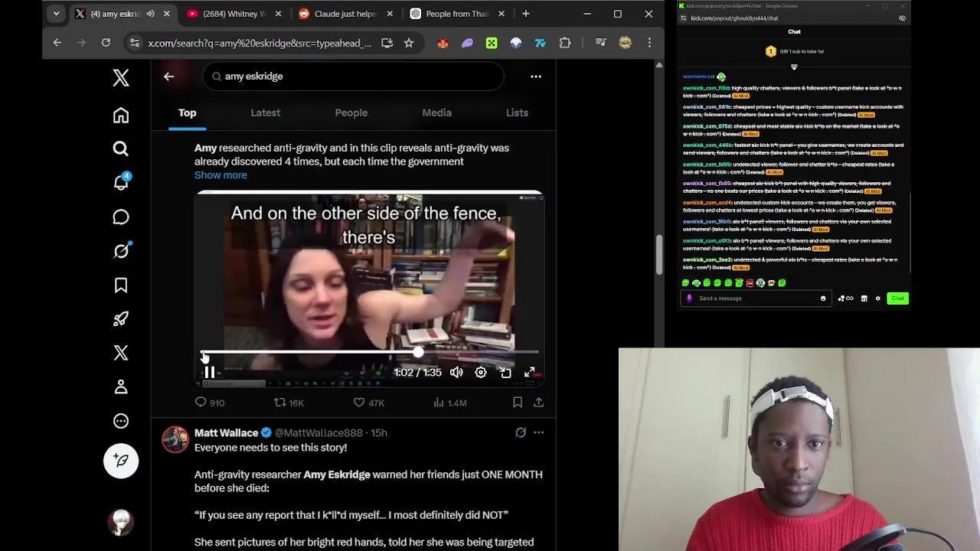Open Kick chat settings gear

[x=878, y=298]
